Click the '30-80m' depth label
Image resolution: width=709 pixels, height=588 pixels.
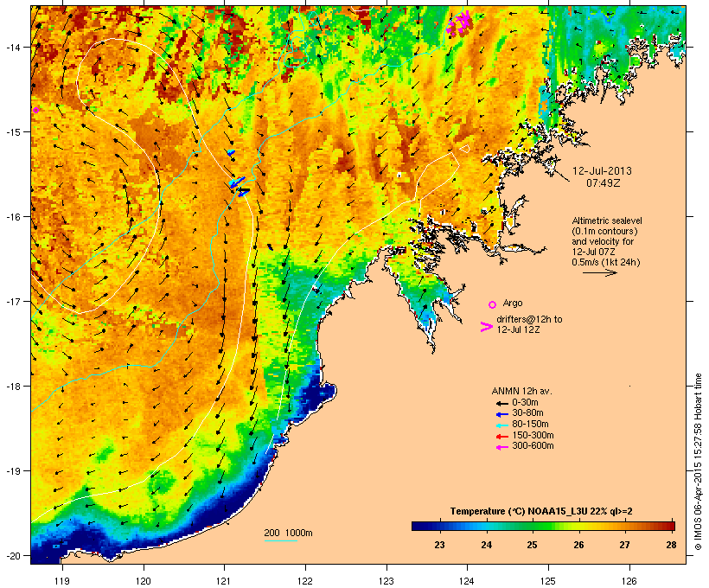tap(527, 413)
